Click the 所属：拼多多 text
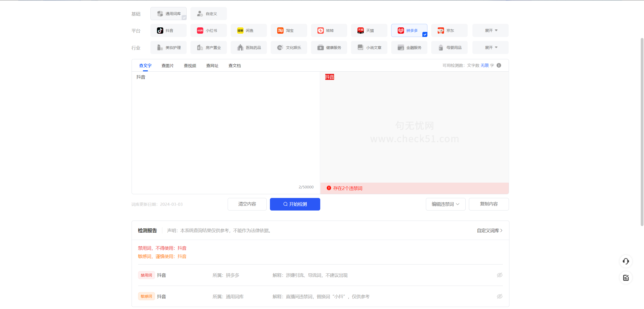Image resolution: width=644 pixels, height=309 pixels. pyautogui.click(x=226, y=275)
